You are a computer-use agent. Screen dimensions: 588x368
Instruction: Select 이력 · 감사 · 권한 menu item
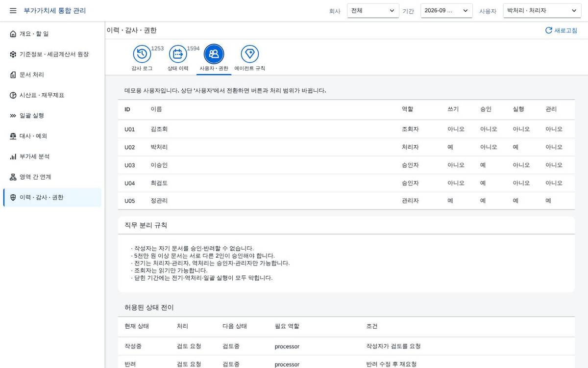tap(52, 197)
